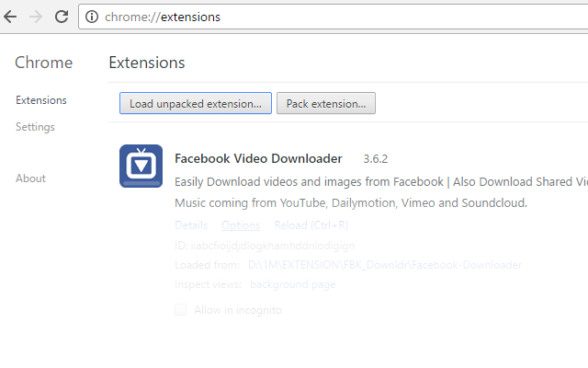This screenshot has width=588, height=368.
Task: Click Reload (Ctrl+R) link
Action: click(311, 225)
